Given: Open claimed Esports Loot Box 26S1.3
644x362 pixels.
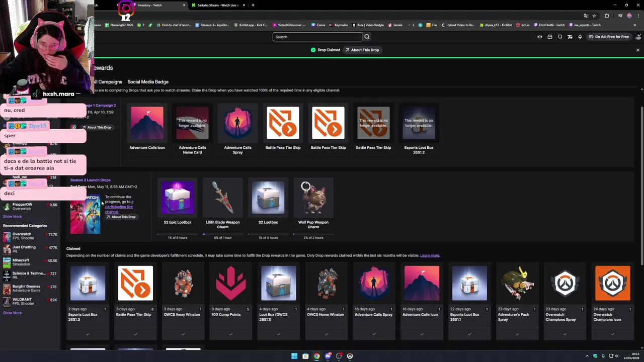Looking at the screenshot, I should [x=88, y=283].
